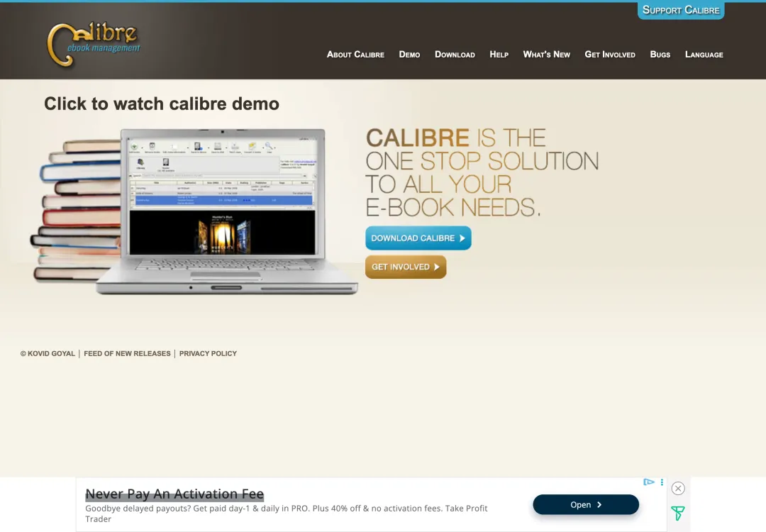Image resolution: width=766 pixels, height=532 pixels.
Task: Click the Support Calibre button
Action: pos(680,10)
